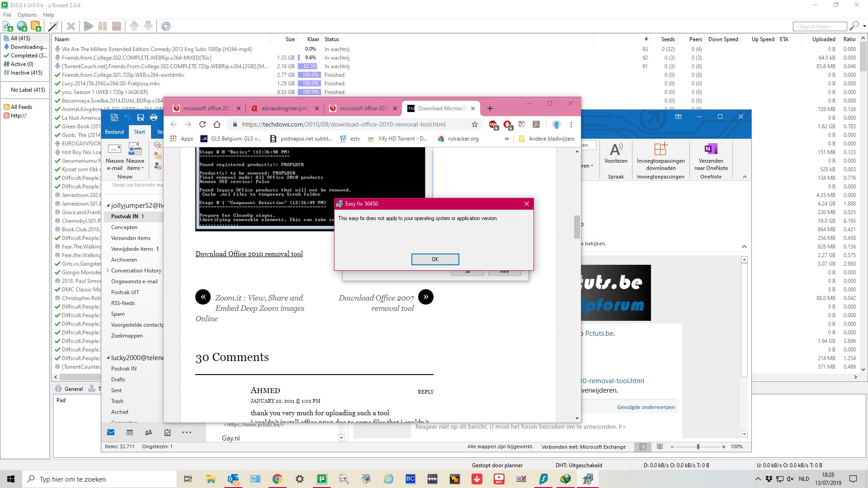
Task: Open the Options menu in µTorrent
Action: [27, 15]
